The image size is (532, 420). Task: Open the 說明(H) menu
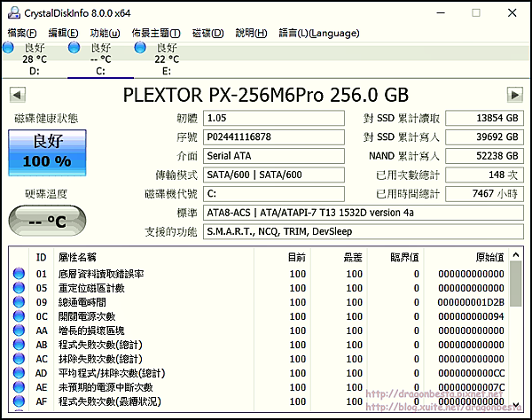click(252, 33)
